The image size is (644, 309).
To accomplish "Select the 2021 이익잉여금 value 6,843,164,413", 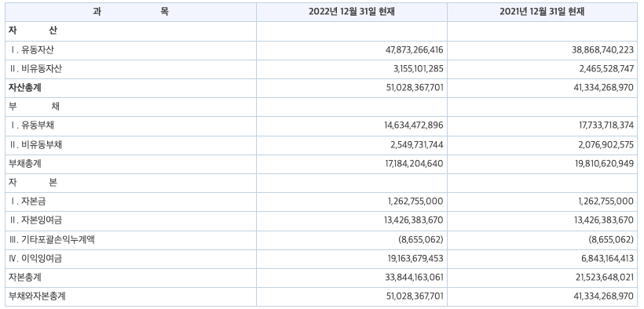I will 607,259.
